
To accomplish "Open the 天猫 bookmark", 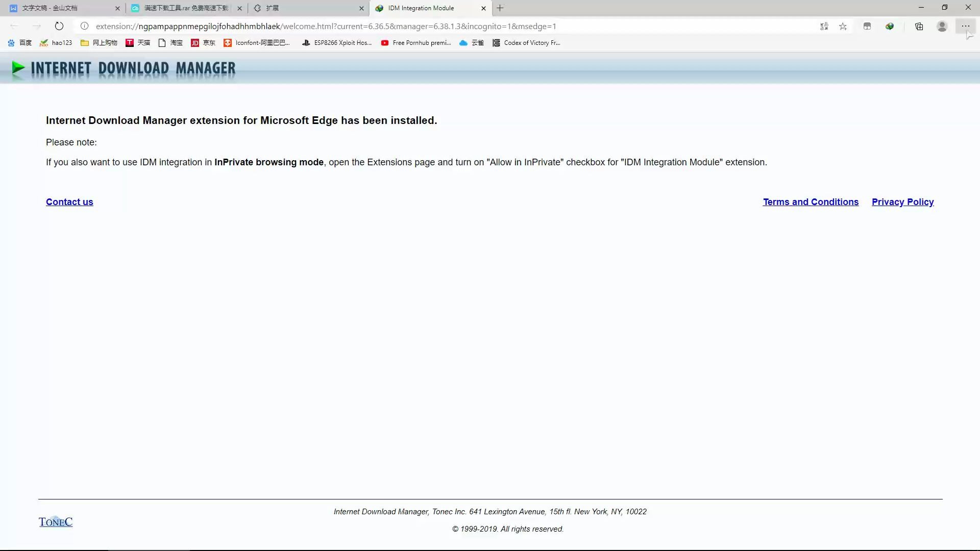I will coord(138,43).
